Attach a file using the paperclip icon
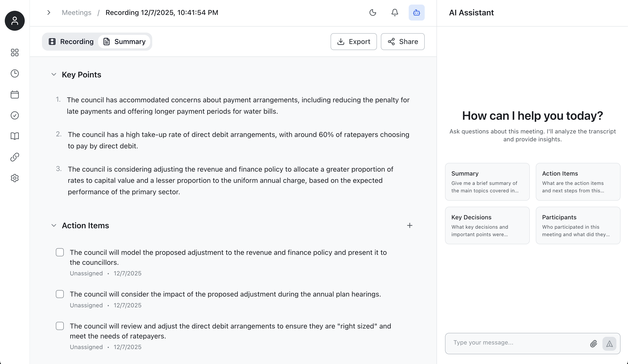 594,343
